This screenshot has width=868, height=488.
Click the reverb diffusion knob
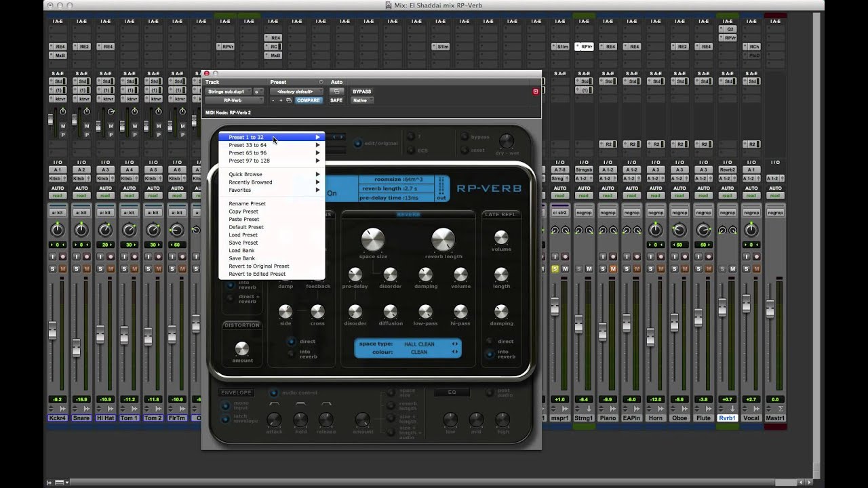tap(390, 311)
